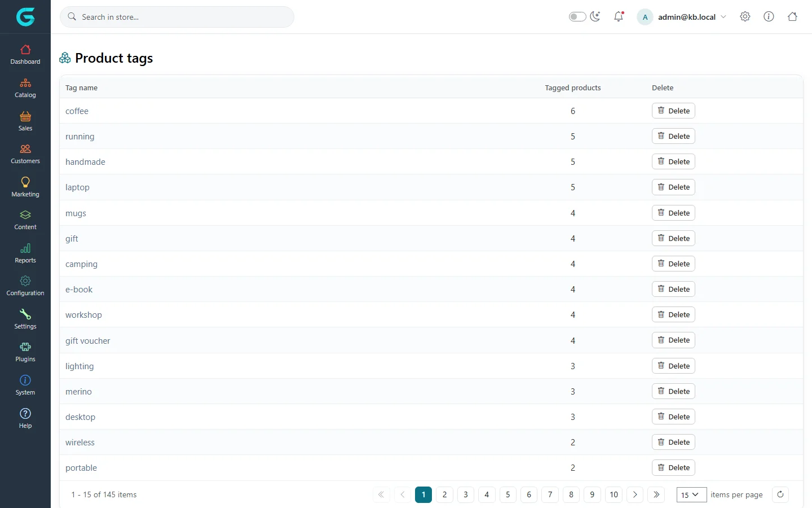
Task: Click the '1 - 15 of 145 items' text
Action: 104,494
